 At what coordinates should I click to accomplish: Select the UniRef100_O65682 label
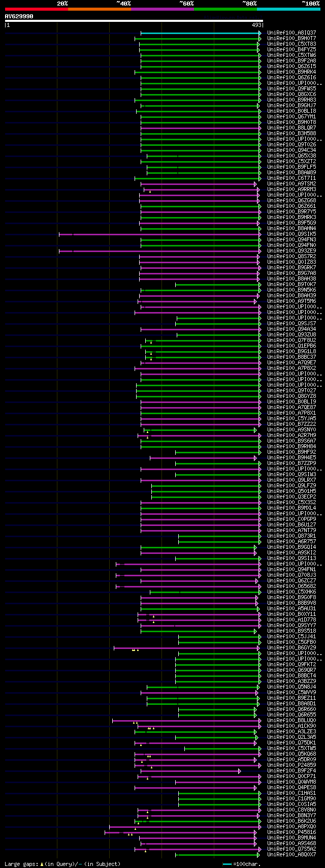point(291,586)
